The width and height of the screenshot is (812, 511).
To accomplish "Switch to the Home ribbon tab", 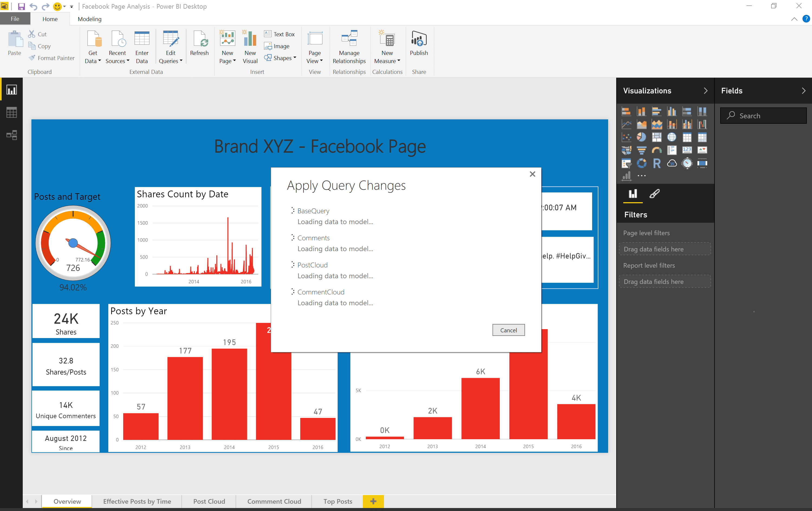I will (x=50, y=19).
